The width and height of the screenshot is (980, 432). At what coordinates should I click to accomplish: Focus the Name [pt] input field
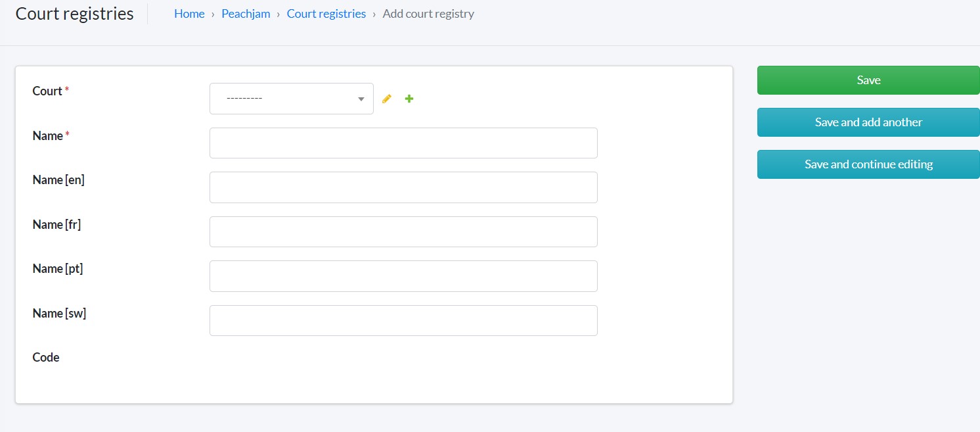[x=403, y=276]
